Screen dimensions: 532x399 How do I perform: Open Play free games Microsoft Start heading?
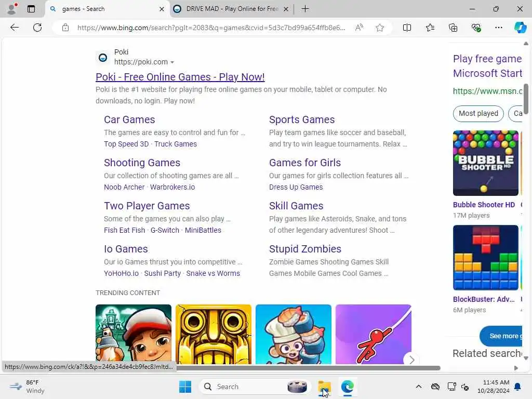pos(487,66)
